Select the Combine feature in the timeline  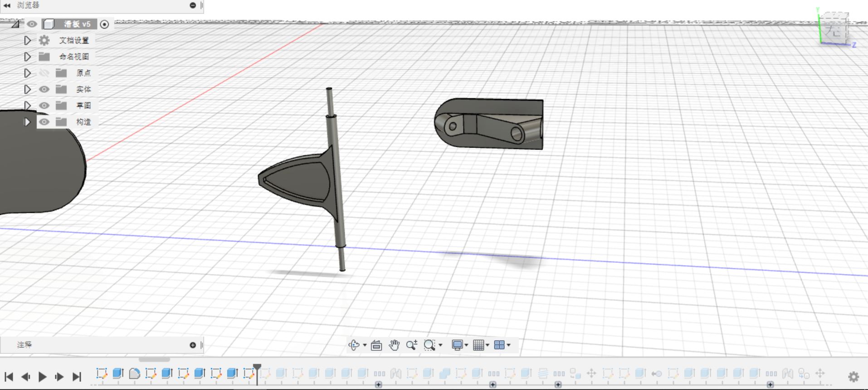point(444,373)
